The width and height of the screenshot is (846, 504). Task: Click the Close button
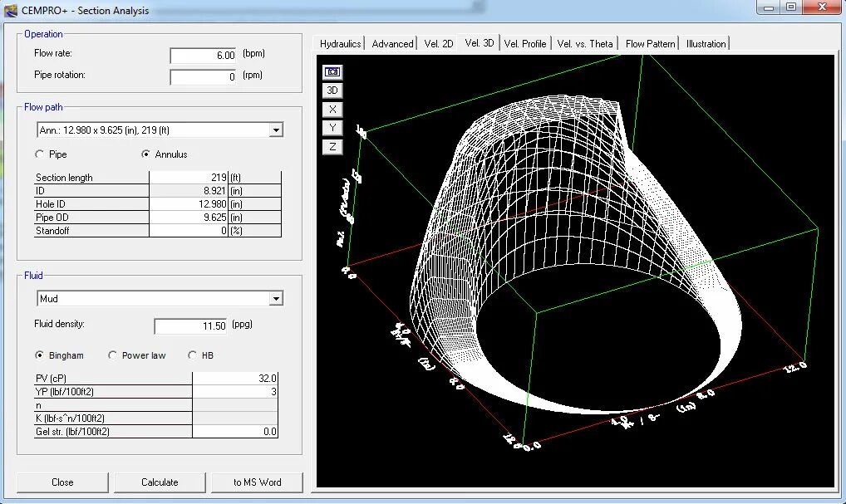point(62,482)
